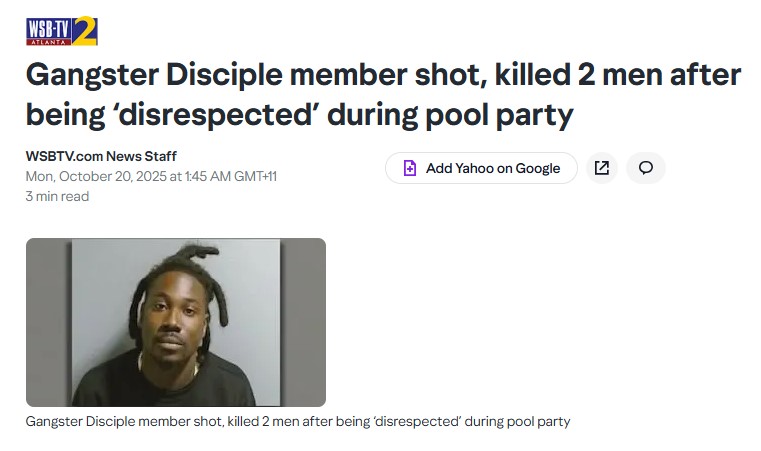The image size is (761, 451).
Task: Click the word 'disrespected' in the headline
Action: click(217, 115)
